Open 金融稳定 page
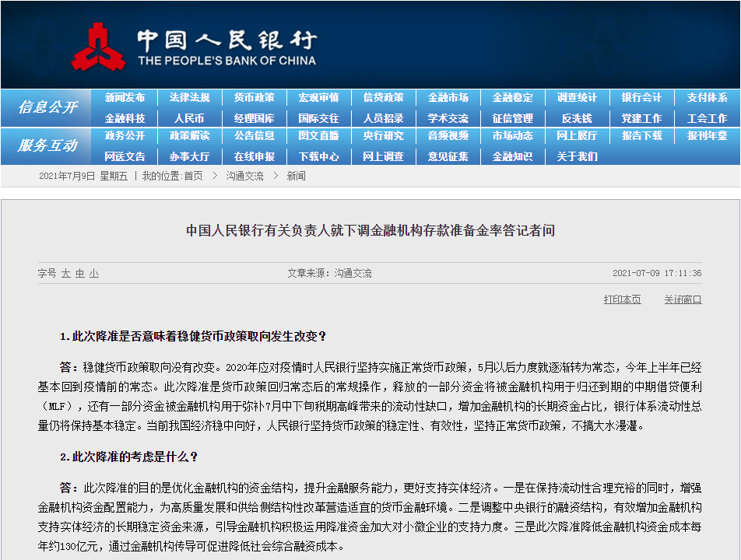 pyautogui.click(x=513, y=98)
